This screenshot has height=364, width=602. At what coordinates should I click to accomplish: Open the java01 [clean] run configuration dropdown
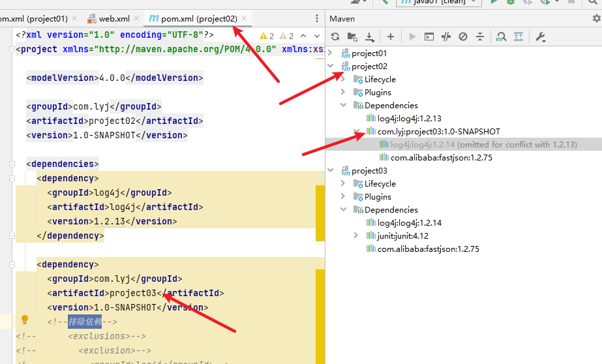(440, 2)
